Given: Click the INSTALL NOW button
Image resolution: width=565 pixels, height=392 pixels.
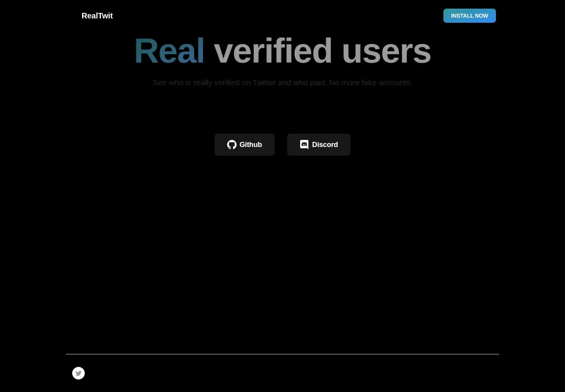Looking at the screenshot, I should (470, 16).
